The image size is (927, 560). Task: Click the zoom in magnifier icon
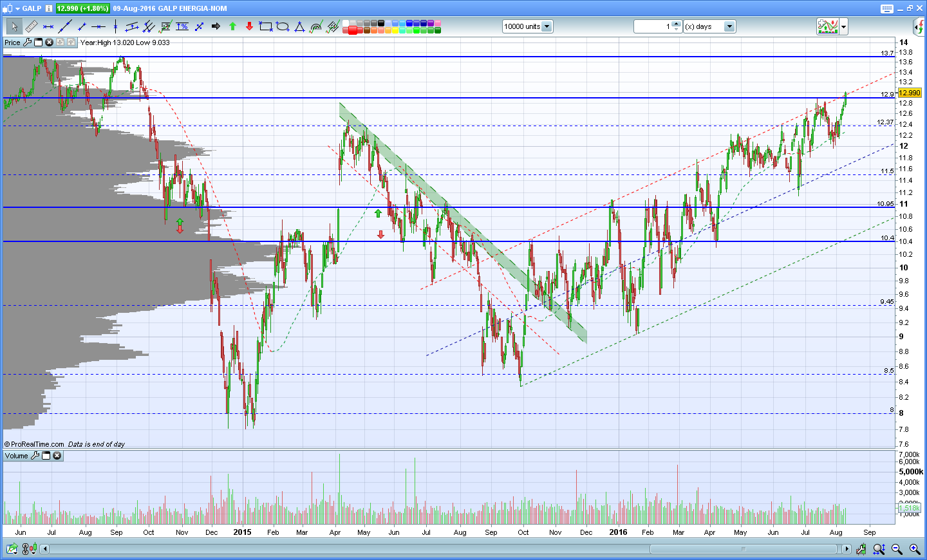[914, 549]
